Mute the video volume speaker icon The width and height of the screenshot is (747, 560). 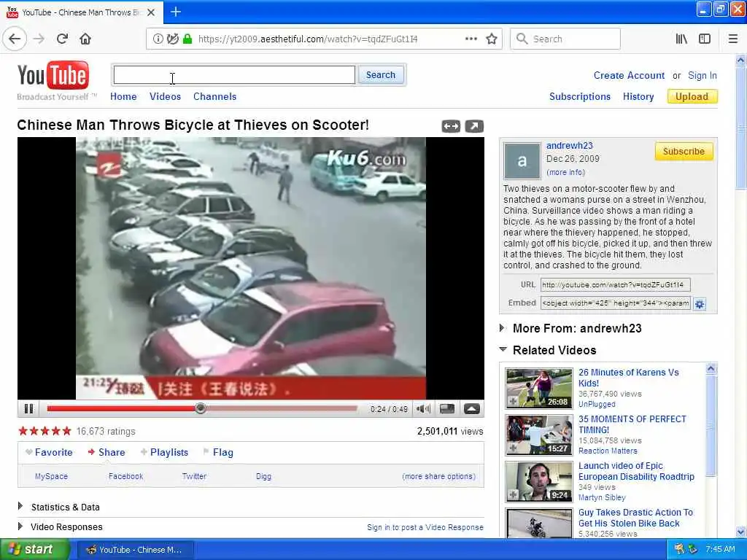point(423,408)
